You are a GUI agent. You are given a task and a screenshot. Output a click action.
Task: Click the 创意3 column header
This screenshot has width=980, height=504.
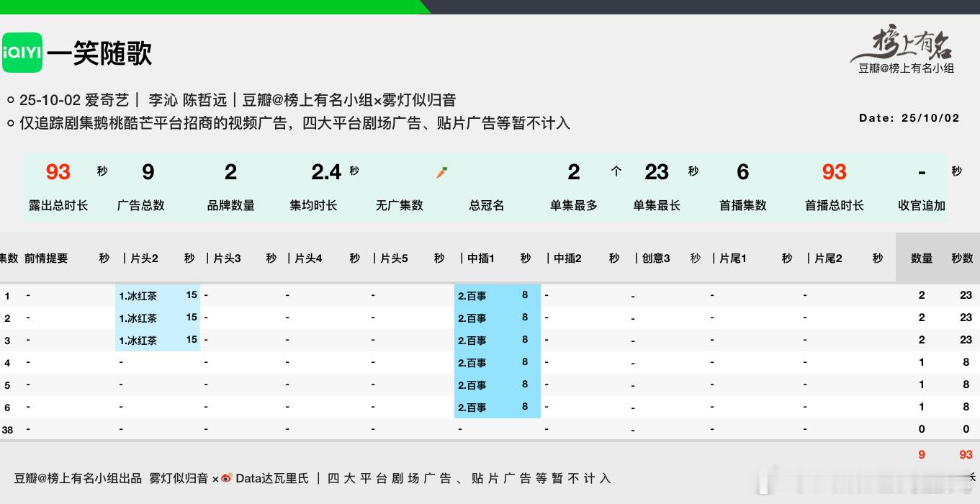pyautogui.click(x=656, y=258)
